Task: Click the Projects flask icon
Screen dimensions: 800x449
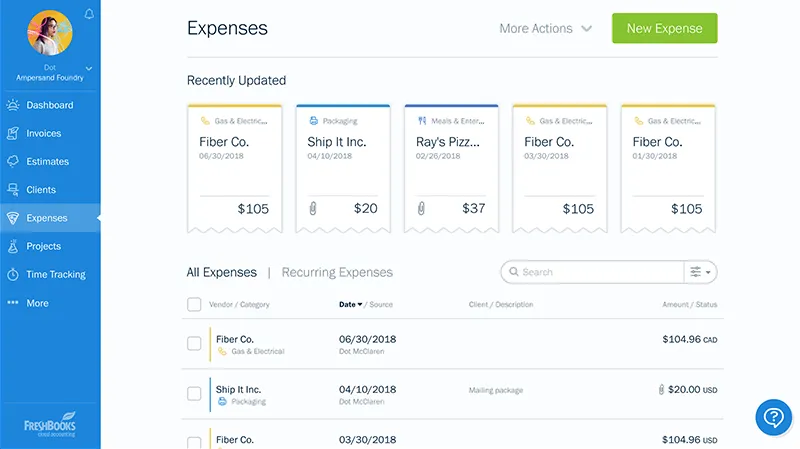Action: click(x=13, y=246)
